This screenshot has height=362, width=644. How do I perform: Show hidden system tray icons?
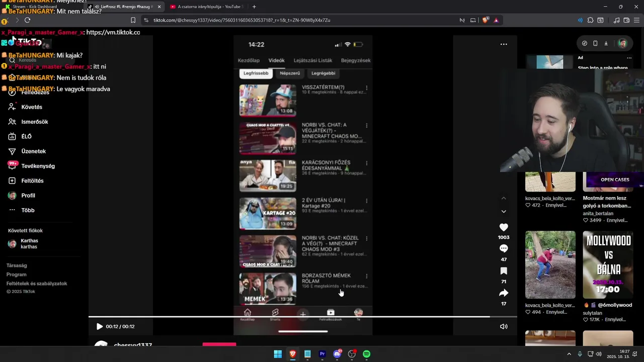tap(569, 354)
